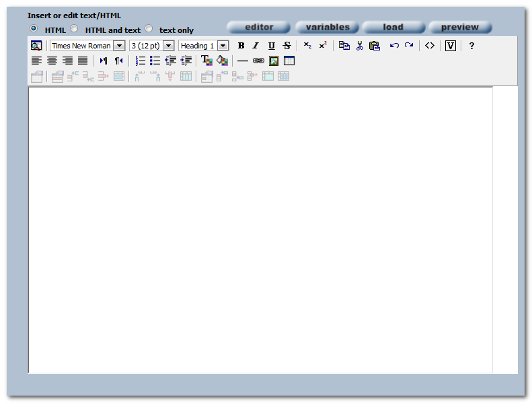
Task: Toggle bold formatting
Action: point(241,46)
